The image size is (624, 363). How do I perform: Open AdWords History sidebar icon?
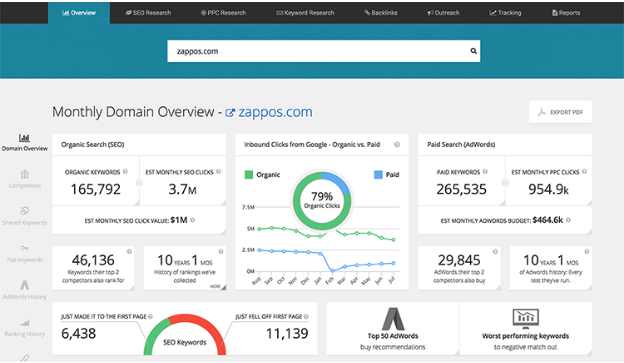(24, 290)
